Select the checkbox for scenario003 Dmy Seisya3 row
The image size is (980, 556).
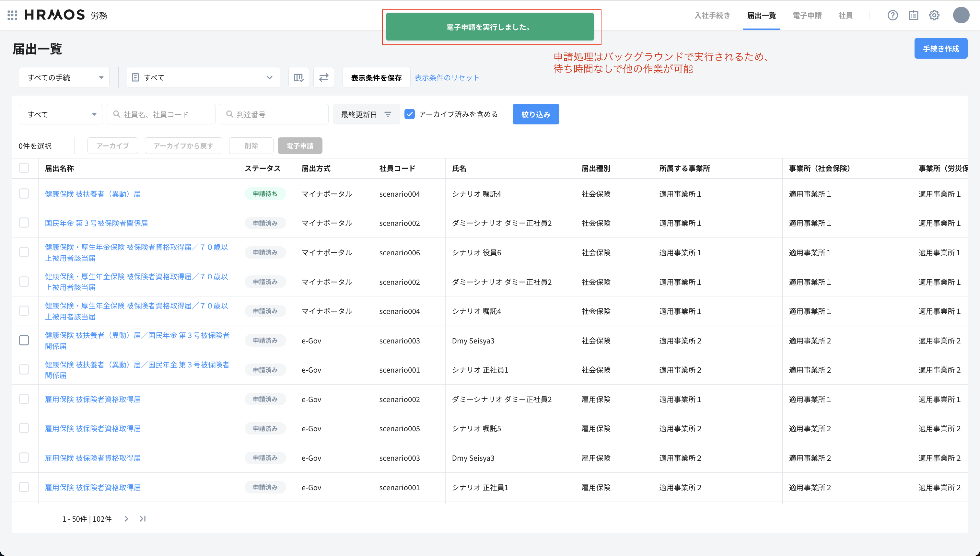24,340
